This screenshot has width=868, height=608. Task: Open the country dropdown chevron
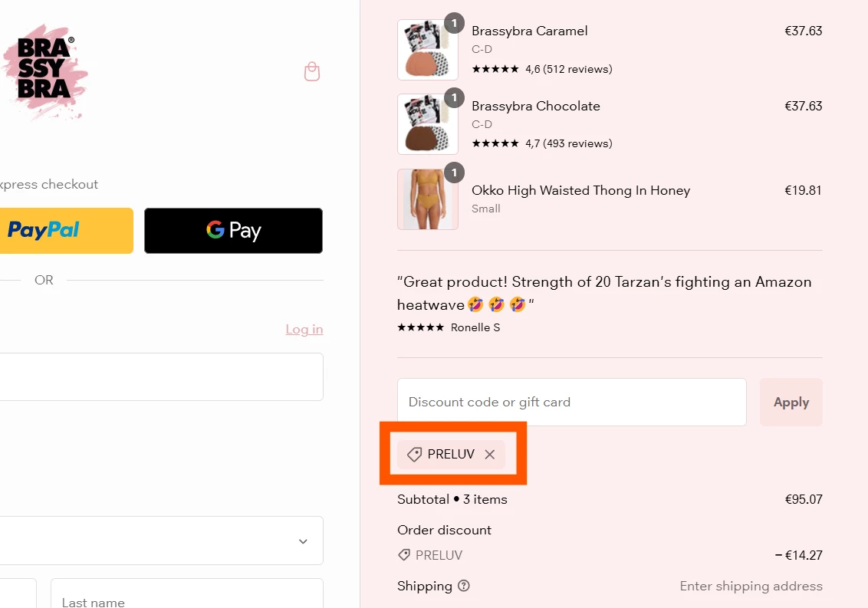[303, 541]
